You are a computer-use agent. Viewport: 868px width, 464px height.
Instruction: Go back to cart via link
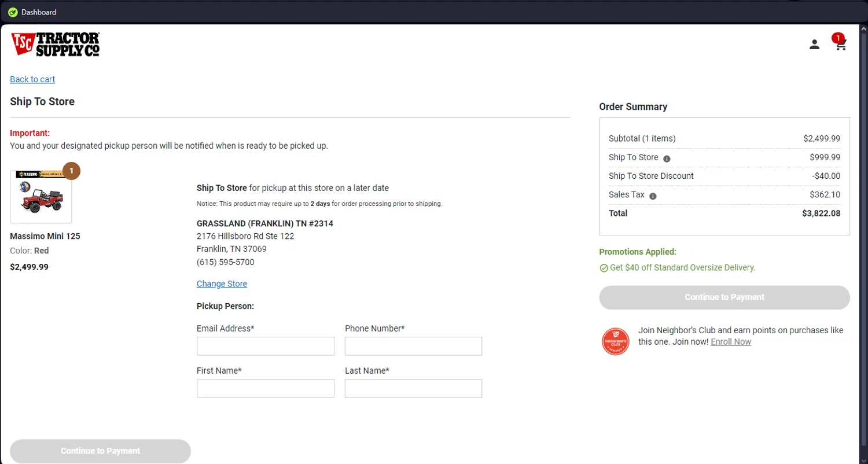[32, 79]
